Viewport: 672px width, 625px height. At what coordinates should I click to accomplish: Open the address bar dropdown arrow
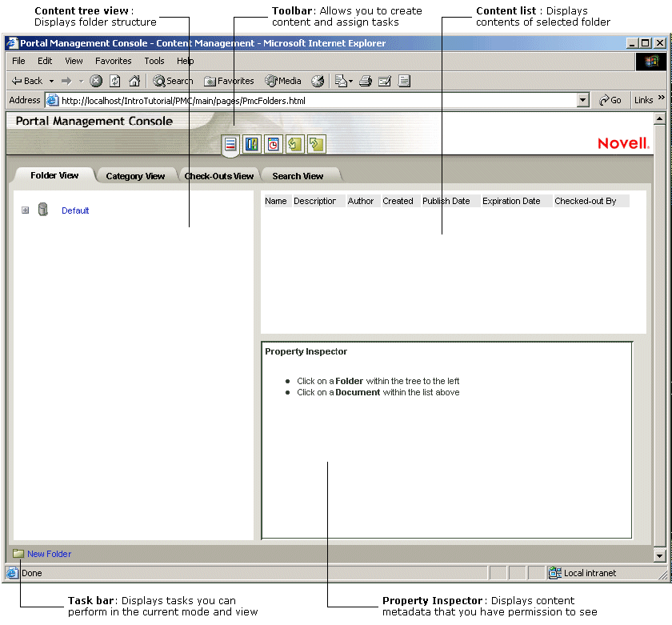582,100
